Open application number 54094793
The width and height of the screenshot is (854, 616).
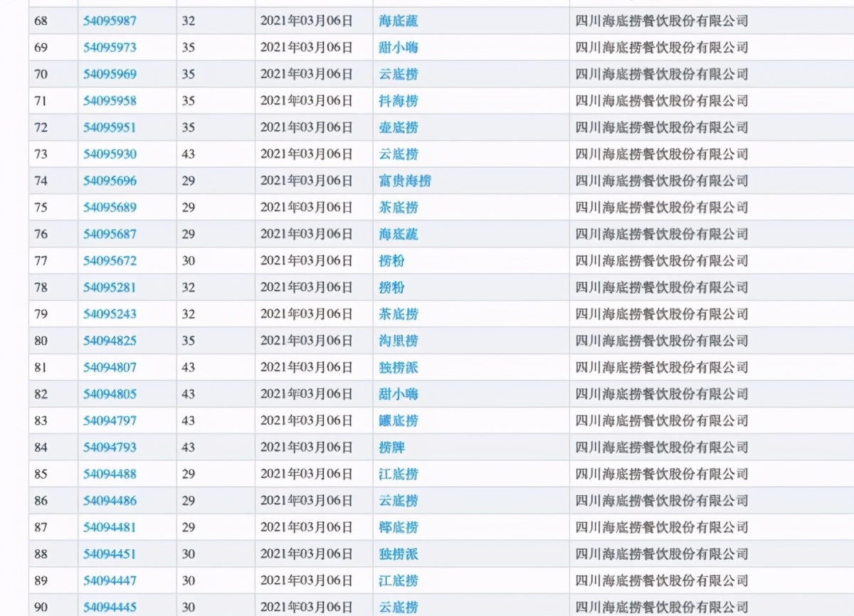click(110, 447)
